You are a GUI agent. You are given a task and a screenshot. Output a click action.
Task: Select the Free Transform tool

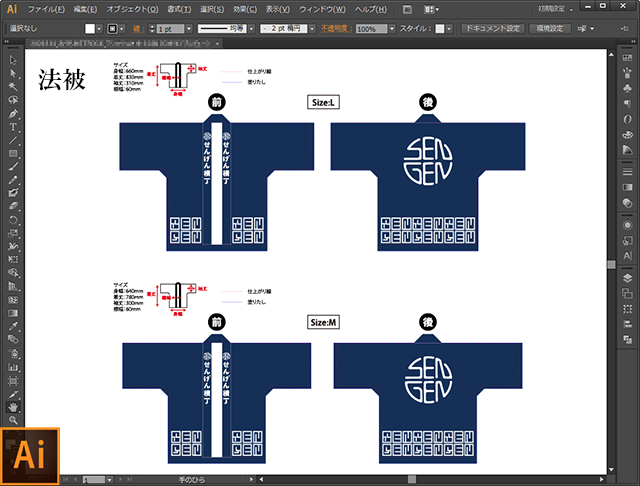coord(13,260)
